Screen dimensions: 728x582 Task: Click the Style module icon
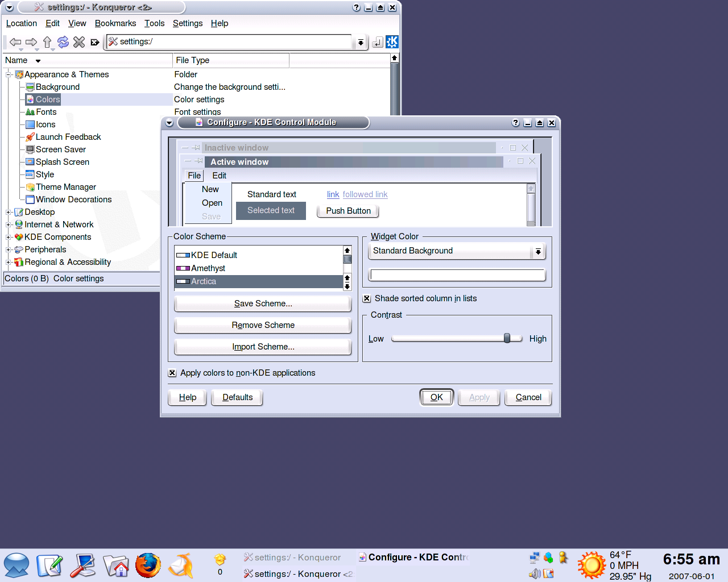(x=30, y=174)
